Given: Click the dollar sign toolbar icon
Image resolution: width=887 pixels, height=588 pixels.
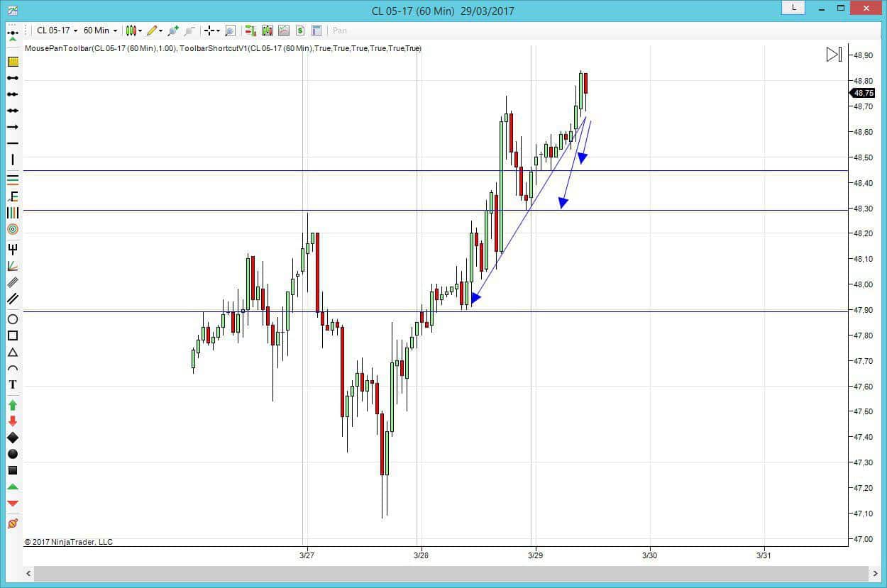Looking at the screenshot, I should 300,30.
